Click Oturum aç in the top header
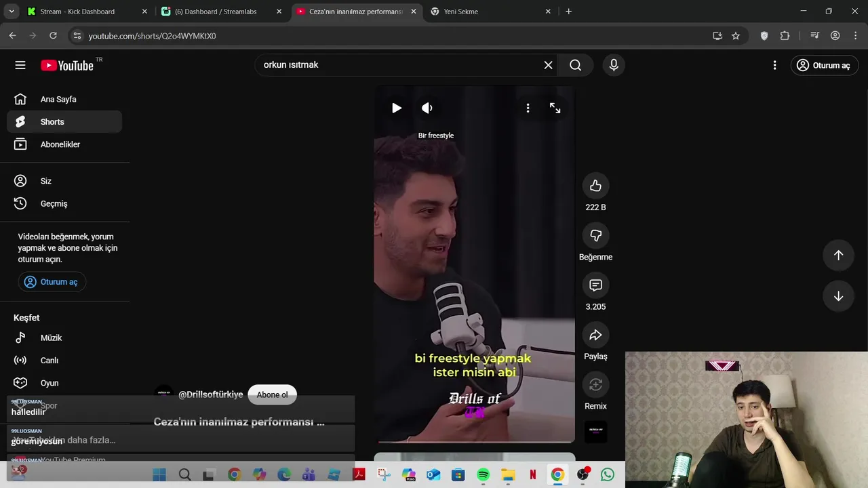The height and width of the screenshot is (488, 868). [825, 65]
